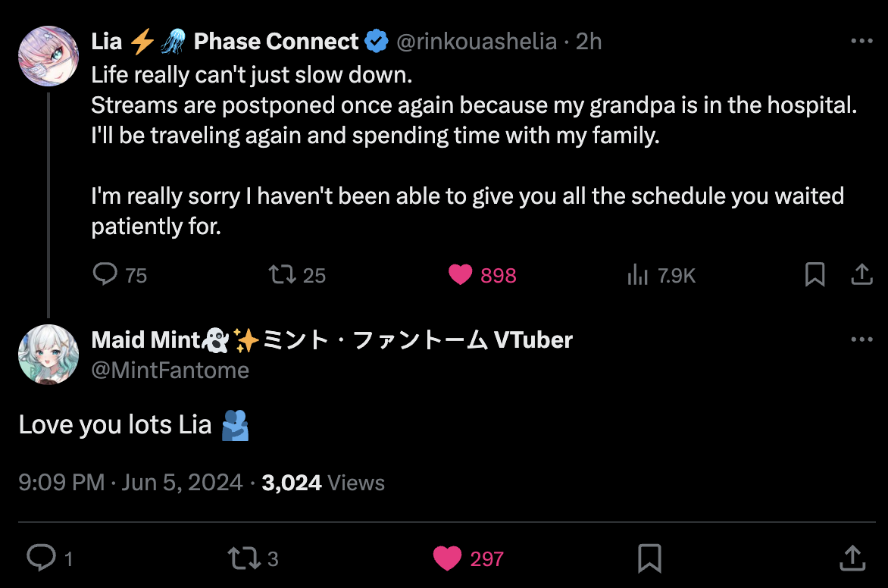Open more options on Maid Mint's reply
Image resolution: width=888 pixels, height=588 pixels.
click(862, 340)
